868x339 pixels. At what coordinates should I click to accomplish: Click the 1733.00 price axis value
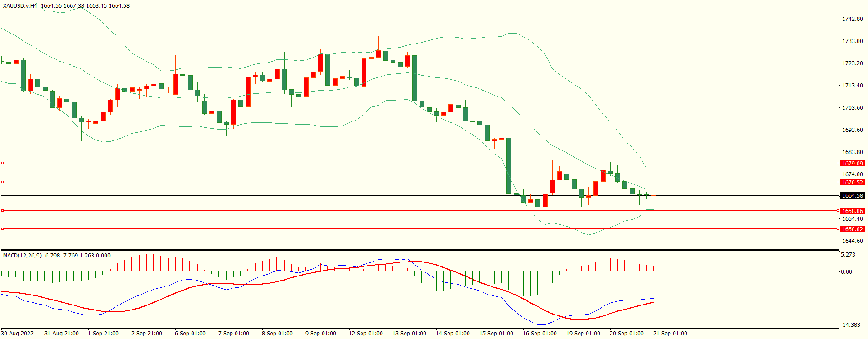(x=852, y=41)
